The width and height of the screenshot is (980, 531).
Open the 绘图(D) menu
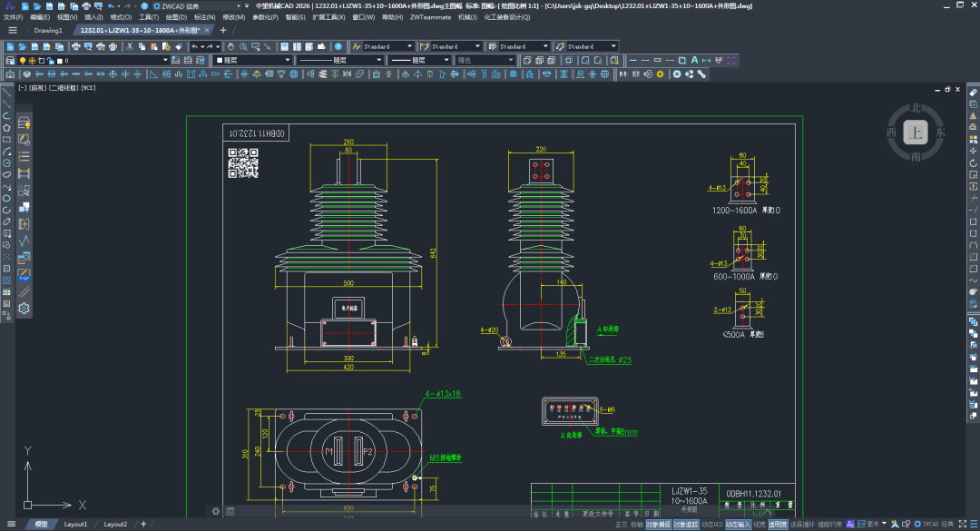177,17
